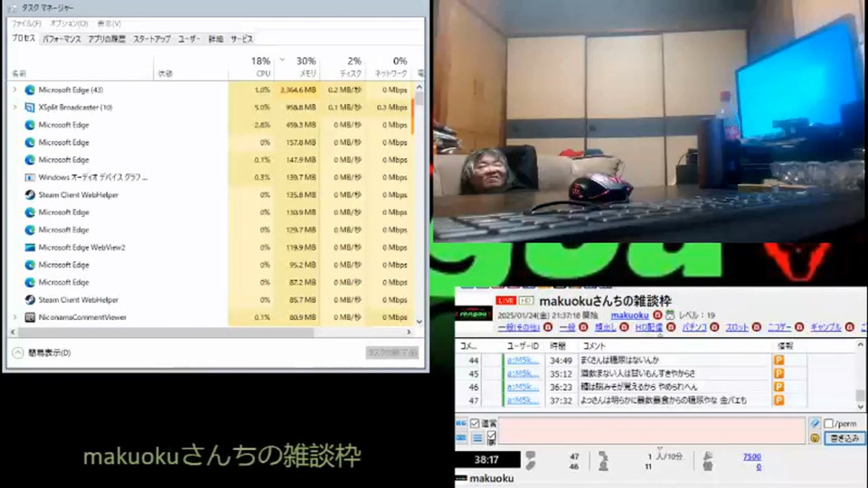The height and width of the screenshot is (488, 868).
Task: Expand the NiconamaCommentViewer process group
Action: pos(15,317)
